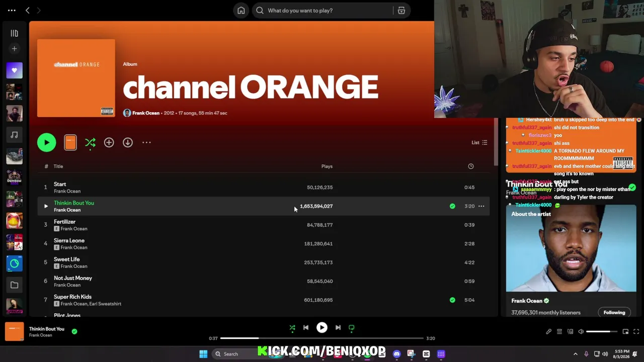Select the Fertilizer track row
The height and width of the screenshot is (362, 644).
(x=264, y=225)
